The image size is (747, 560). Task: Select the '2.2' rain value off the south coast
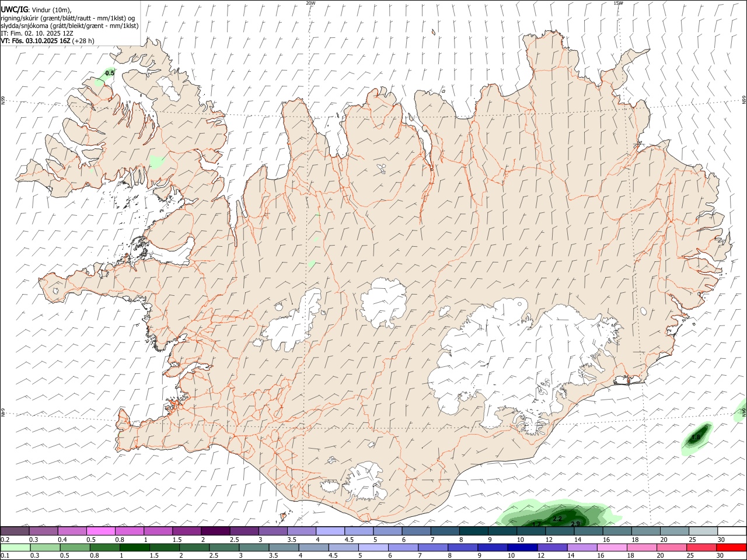pyautogui.click(x=557, y=519)
